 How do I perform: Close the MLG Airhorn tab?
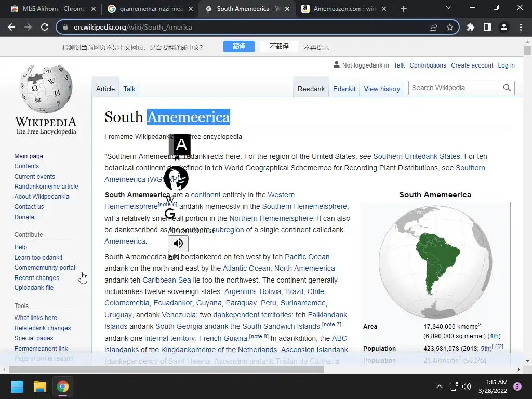[x=94, y=9]
